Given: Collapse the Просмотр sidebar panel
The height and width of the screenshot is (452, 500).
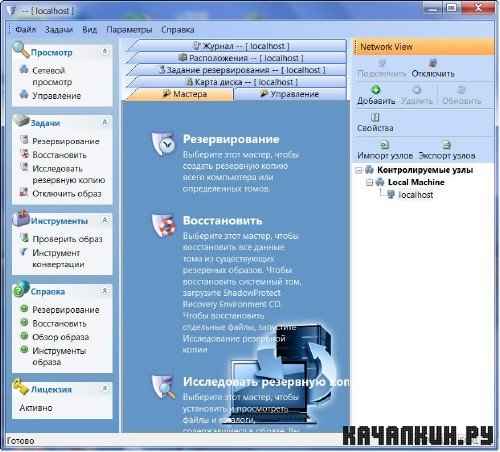Looking at the screenshot, I should point(105,52).
